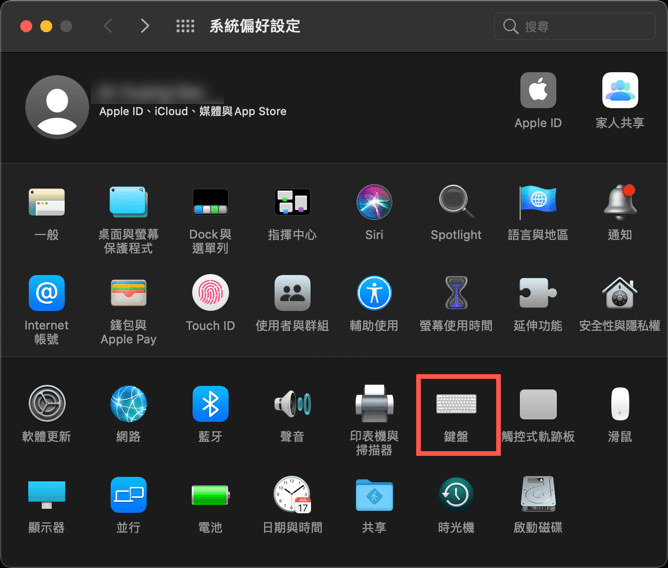This screenshot has height=568, width=668.
Task: Go forward with the right chevron
Action: [145, 26]
